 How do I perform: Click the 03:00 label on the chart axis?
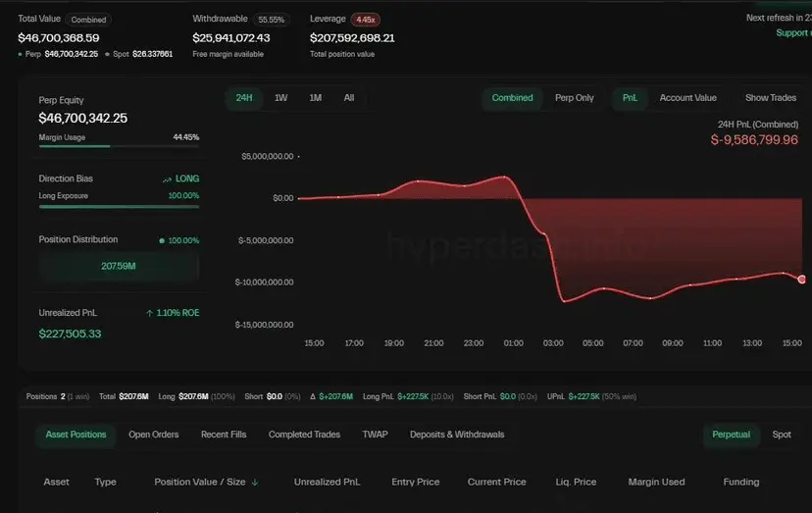click(x=553, y=343)
